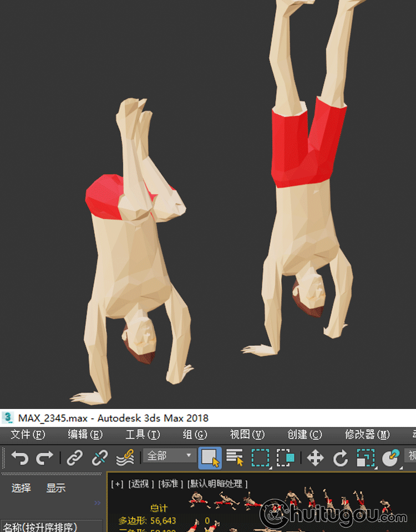Toggle the Window/Crossing selection mode
Screen dimensions: 416x532
click(x=286, y=458)
